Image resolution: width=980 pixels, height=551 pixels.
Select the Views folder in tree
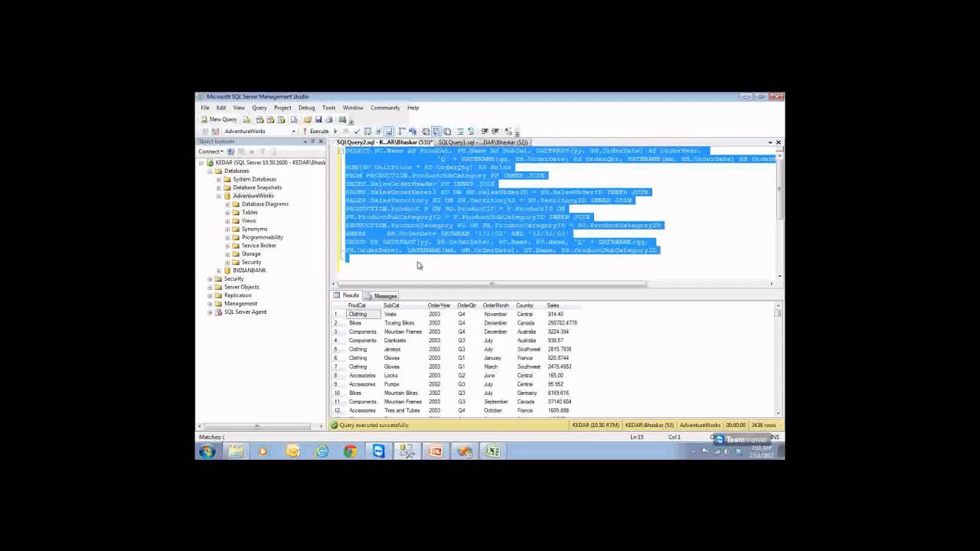coord(249,220)
